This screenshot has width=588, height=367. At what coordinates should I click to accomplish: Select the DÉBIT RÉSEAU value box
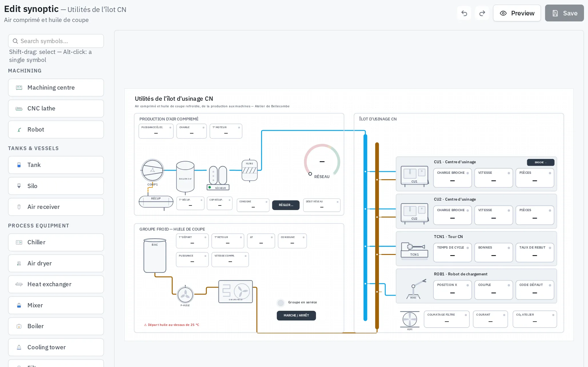[322, 205]
